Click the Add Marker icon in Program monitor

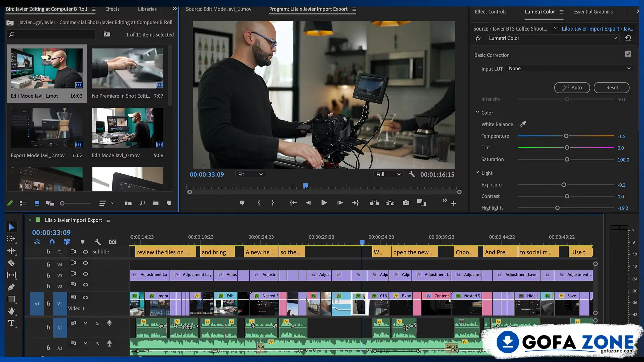coord(242,203)
